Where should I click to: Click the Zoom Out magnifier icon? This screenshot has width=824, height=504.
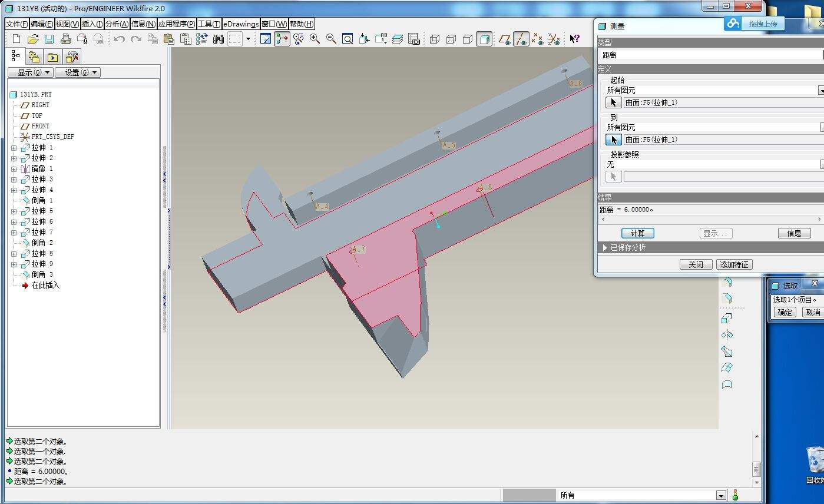point(332,39)
